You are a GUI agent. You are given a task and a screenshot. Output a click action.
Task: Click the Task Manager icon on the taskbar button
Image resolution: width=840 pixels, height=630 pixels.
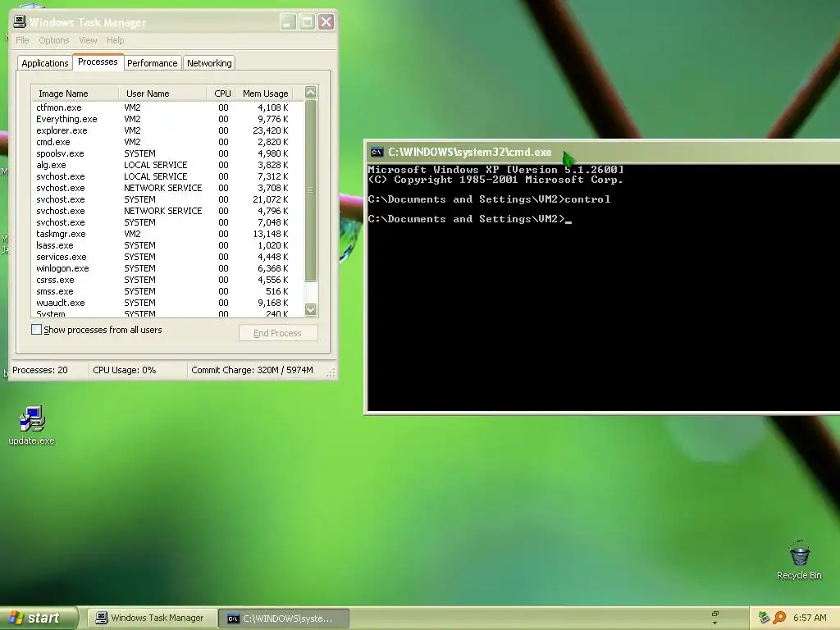[x=101, y=618]
